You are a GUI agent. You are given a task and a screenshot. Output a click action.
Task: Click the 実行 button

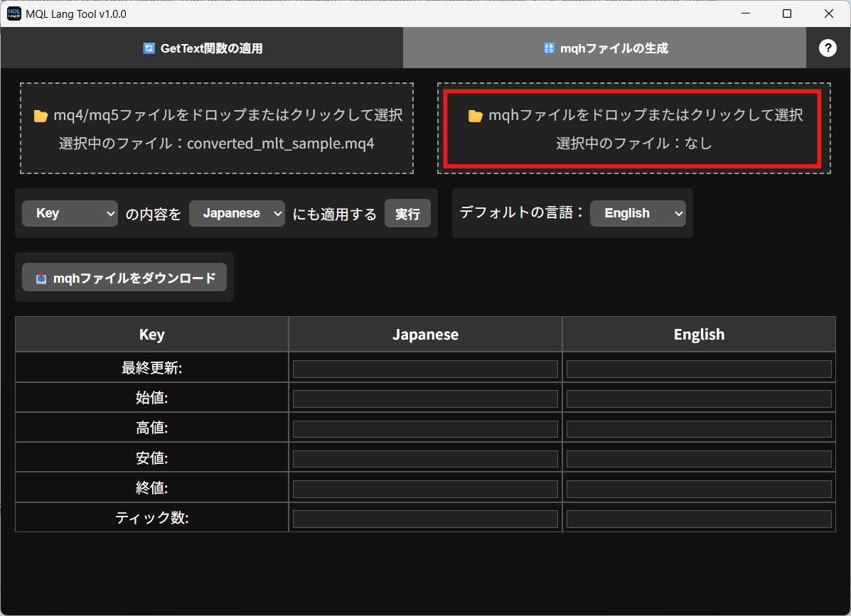click(407, 214)
